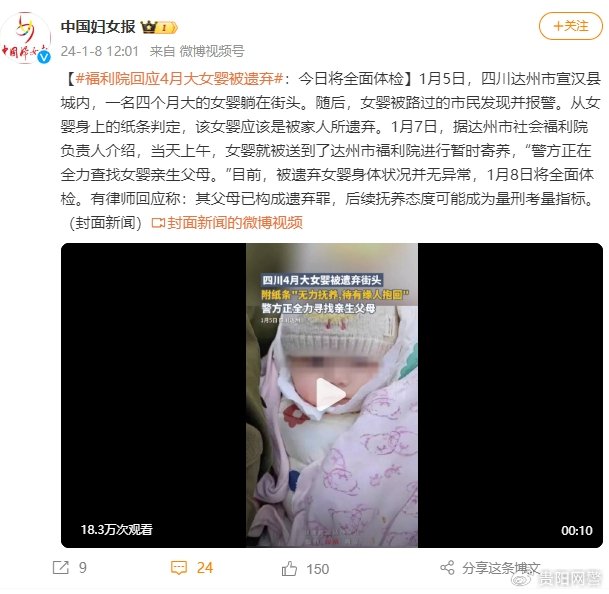609x594 pixels.
Task: Follow the account with +关注 button
Action: coord(571,26)
